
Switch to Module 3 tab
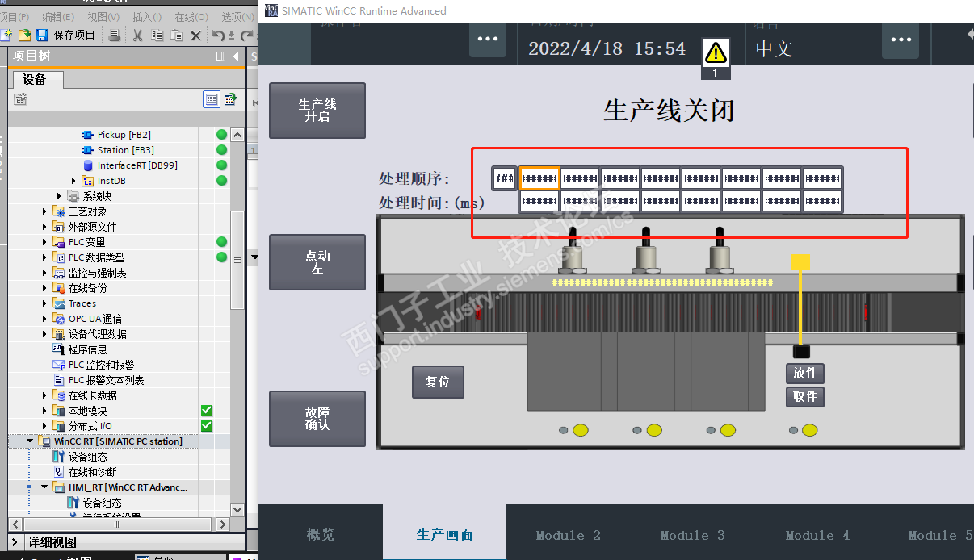693,534
